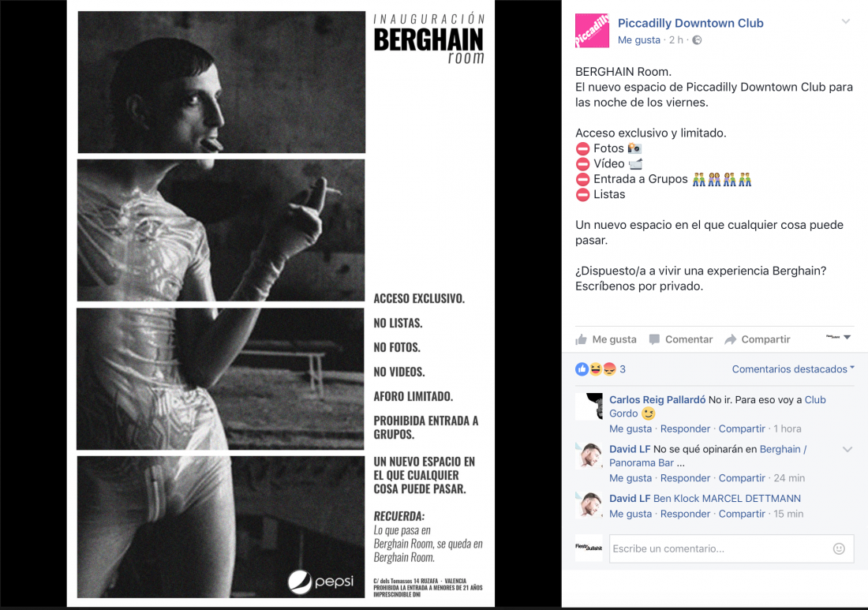Click the Berghain Room poster image
This screenshot has width=868, height=610.
281,303
